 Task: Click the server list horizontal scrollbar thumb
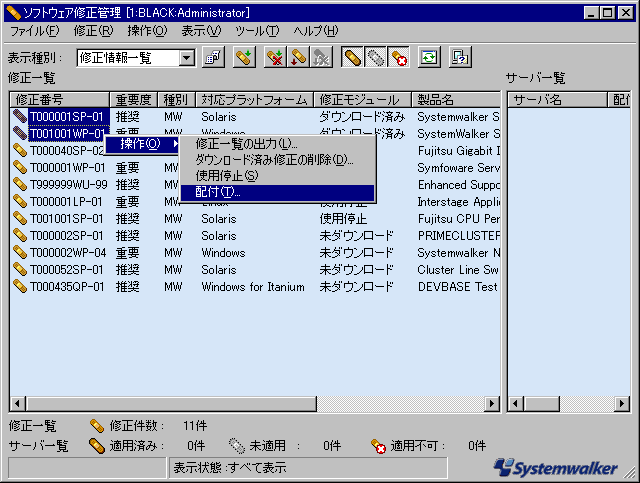tap(542, 404)
